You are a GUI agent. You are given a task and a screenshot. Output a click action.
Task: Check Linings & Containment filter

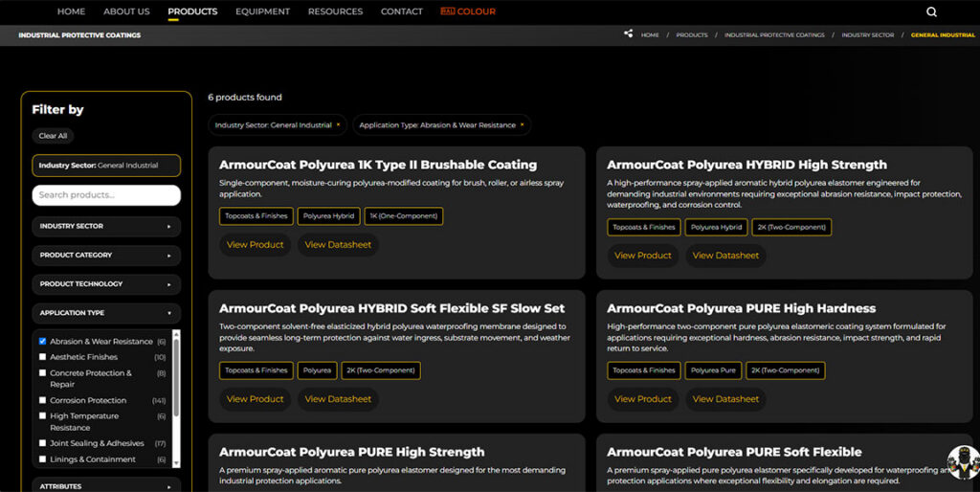point(42,458)
